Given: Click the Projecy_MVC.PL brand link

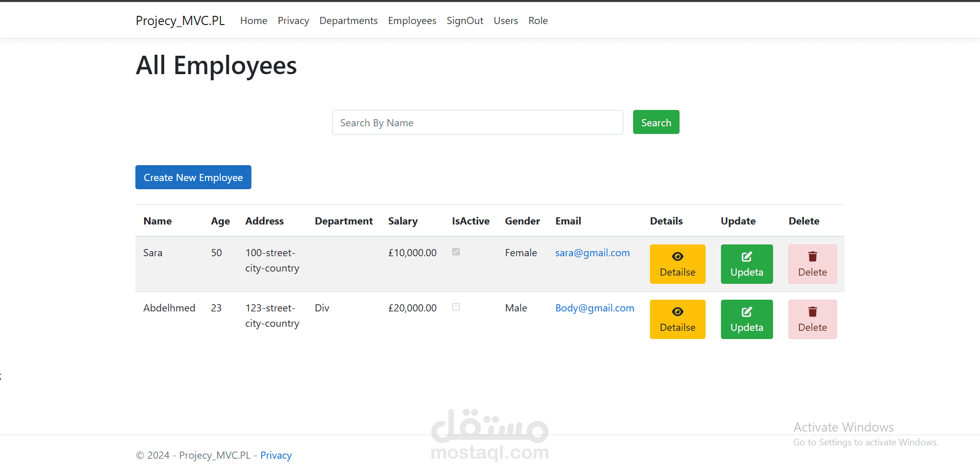Looking at the screenshot, I should click(x=180, y=20).
